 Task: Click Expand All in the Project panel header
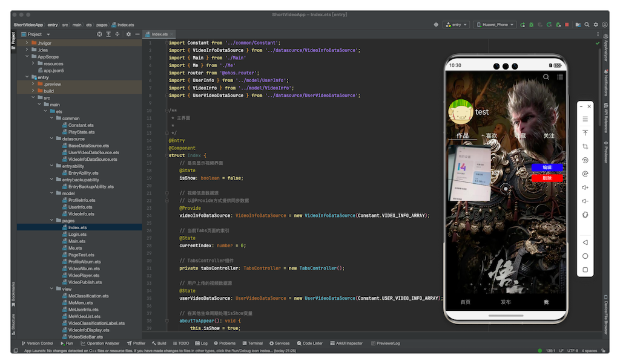coord(108,34)
